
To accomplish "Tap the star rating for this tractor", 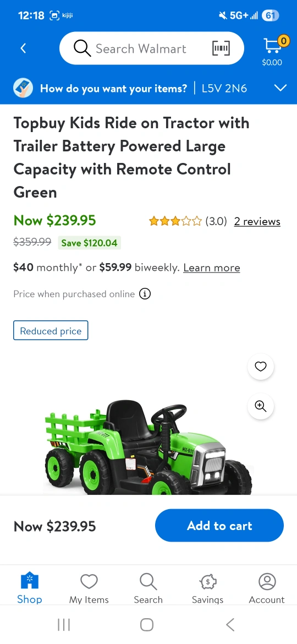I will [175, 221].
